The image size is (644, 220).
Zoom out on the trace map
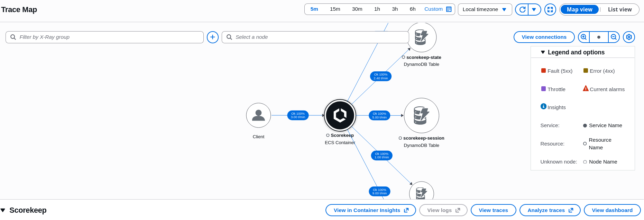614,37
